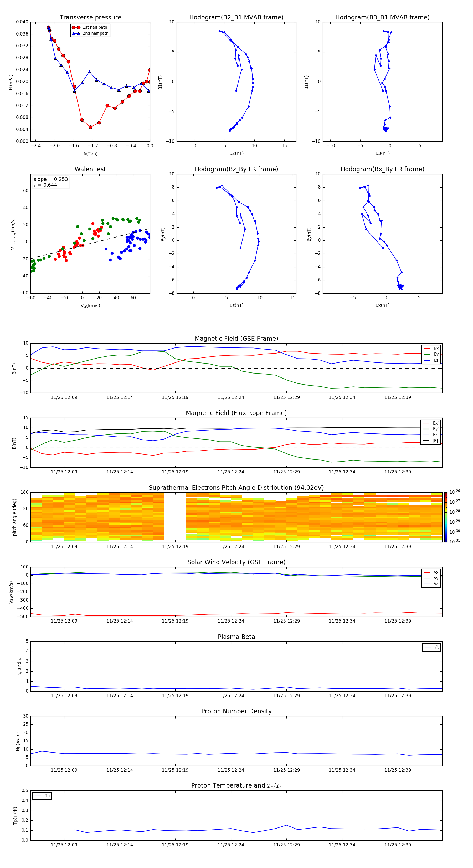
Task: Click the 'Vx' legend entry in solar wind plot
Action: pos(431,573)
